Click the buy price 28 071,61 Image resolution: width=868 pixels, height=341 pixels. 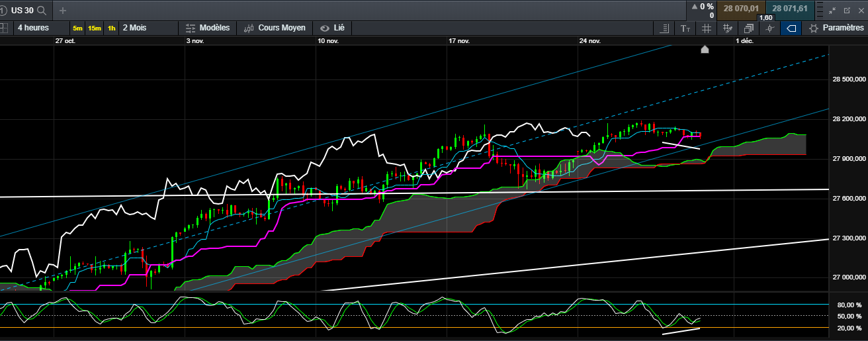click(791, 9)
